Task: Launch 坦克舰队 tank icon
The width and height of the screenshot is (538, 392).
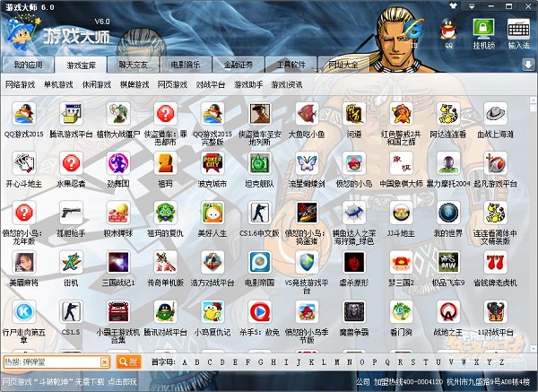Action: (x=260, y=163)
